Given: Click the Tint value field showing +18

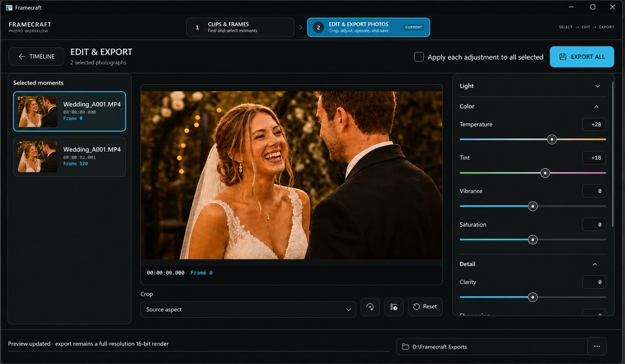Looking at the screenshot, I should point(594,158).
